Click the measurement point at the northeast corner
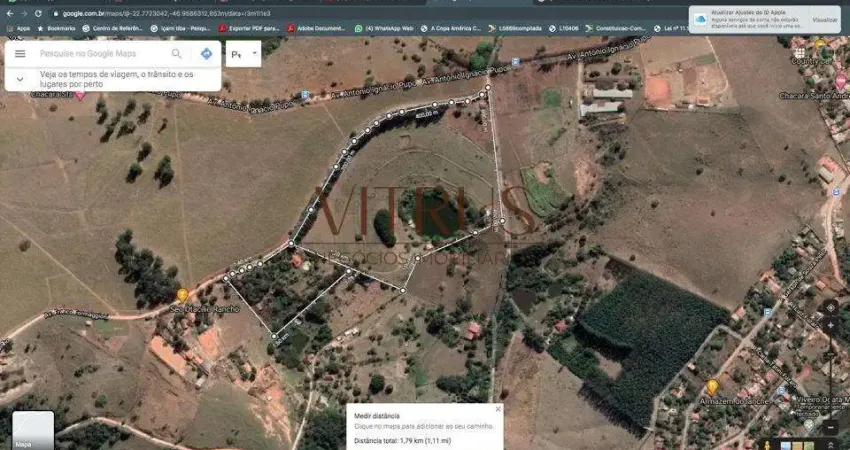850x450 pixels. 488,87
